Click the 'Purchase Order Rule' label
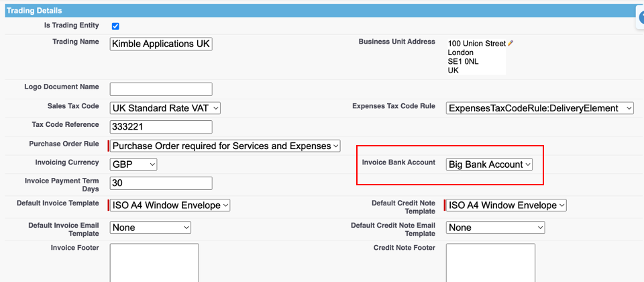This screenshot has width=644, height=282. (x=64, y=144)
